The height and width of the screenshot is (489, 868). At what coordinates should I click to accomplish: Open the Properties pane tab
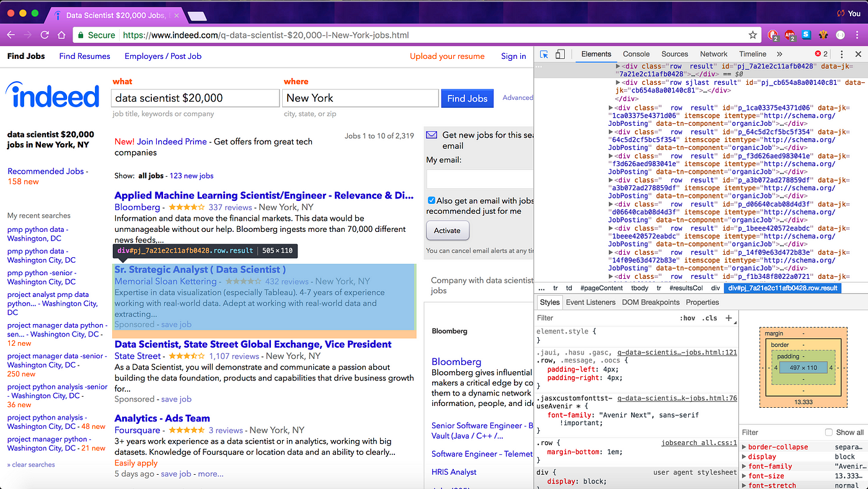(x=702, y=302)
